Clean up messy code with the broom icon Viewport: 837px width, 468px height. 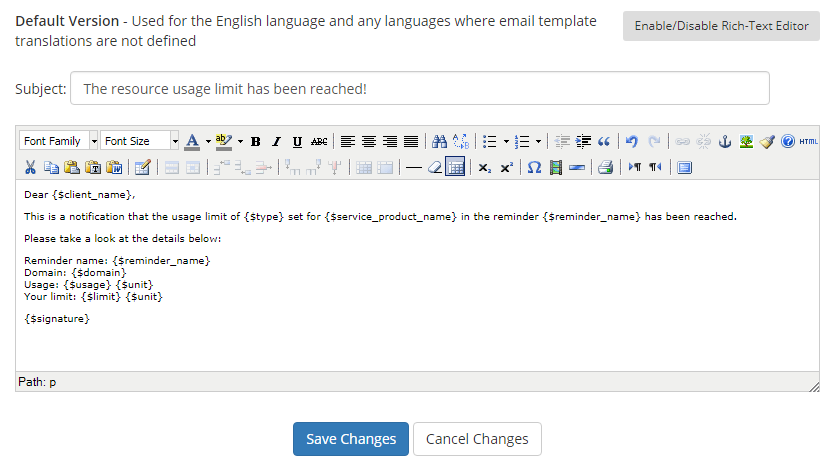[767, 141]
